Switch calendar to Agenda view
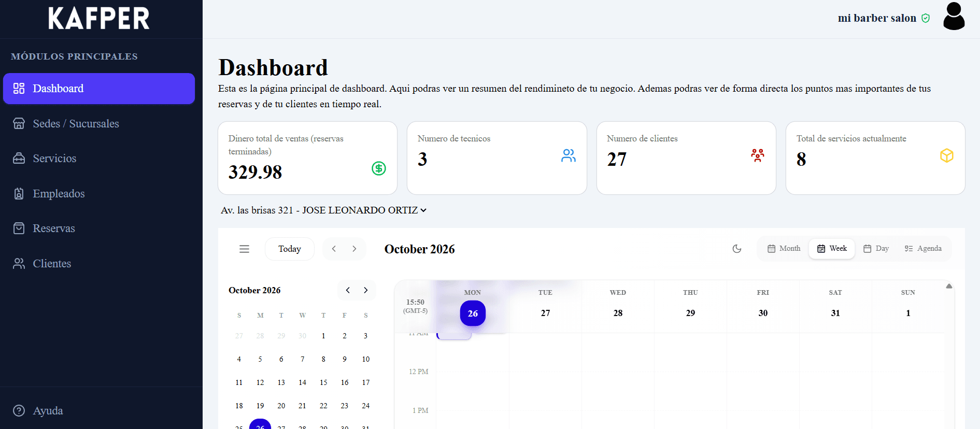This screenshot has height=429, width=980. pyautogui.click(x=924, y=249)
